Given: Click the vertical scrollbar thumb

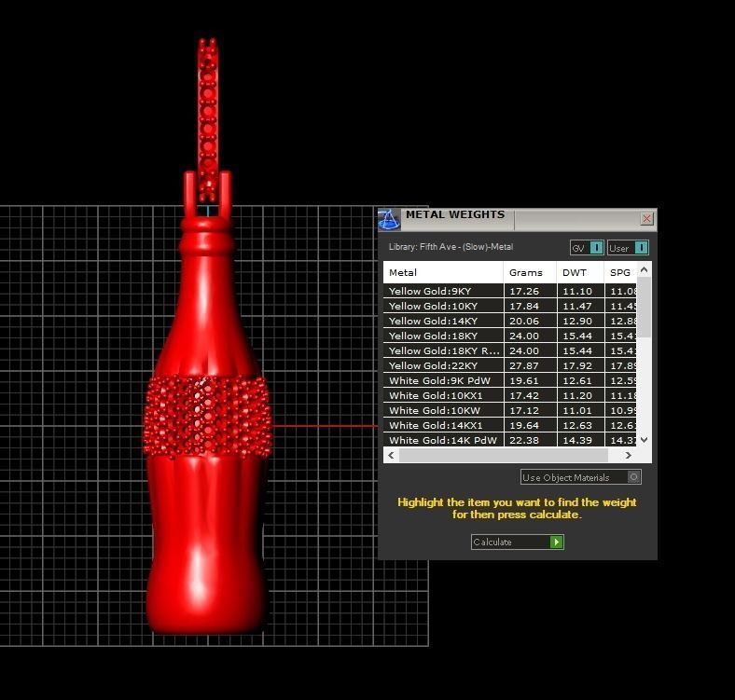Looking at the screenshot, I should point(645,307).
